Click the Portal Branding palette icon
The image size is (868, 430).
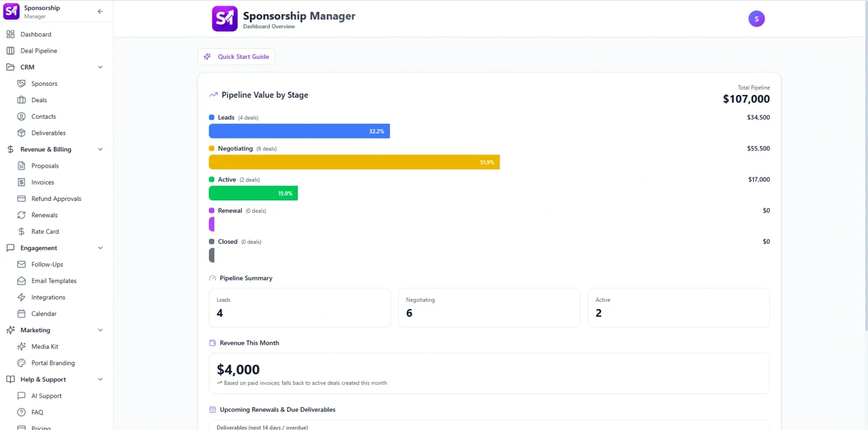point(22,363)
